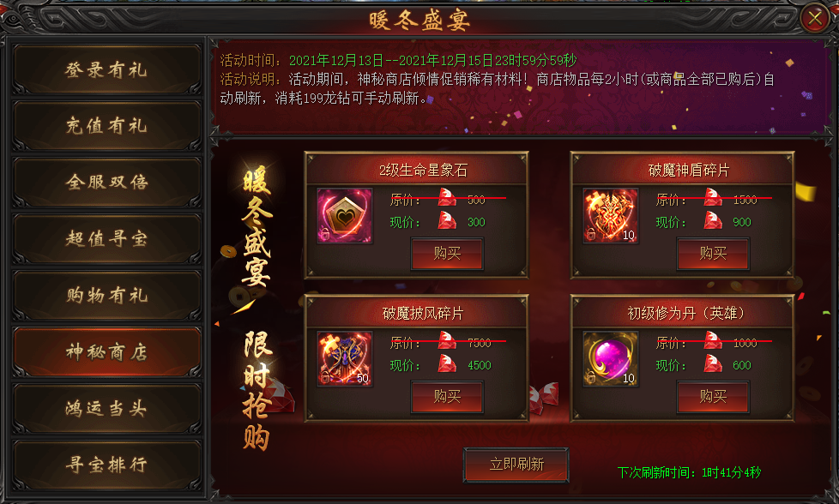Open the 鸿运当头 tab

pyautogui.click(x=106, y=409)
